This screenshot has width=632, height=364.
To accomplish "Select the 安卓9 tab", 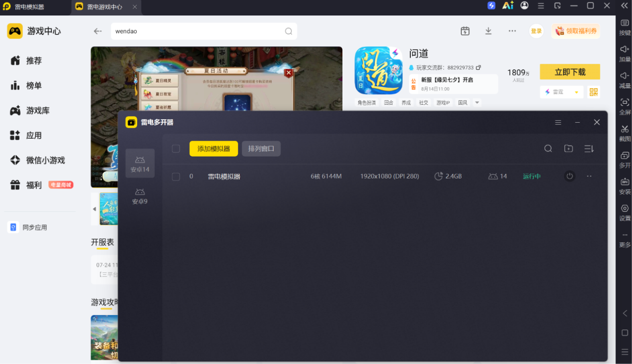I will 140,195.
